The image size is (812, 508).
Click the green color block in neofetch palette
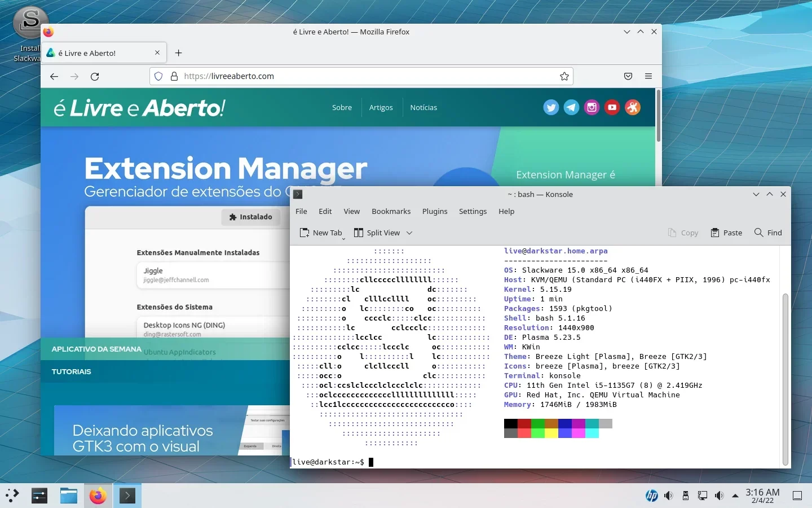pos(538,424)
